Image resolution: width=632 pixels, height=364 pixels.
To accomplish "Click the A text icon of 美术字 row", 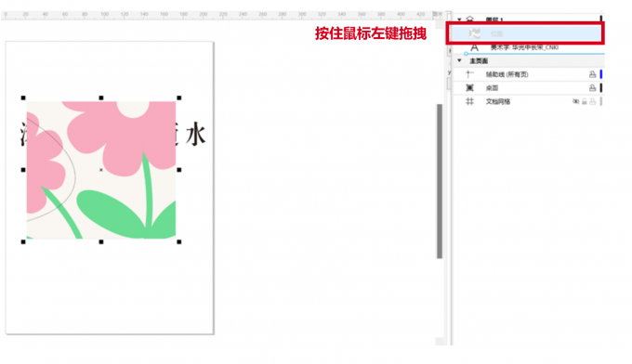I will click(474, 47).
